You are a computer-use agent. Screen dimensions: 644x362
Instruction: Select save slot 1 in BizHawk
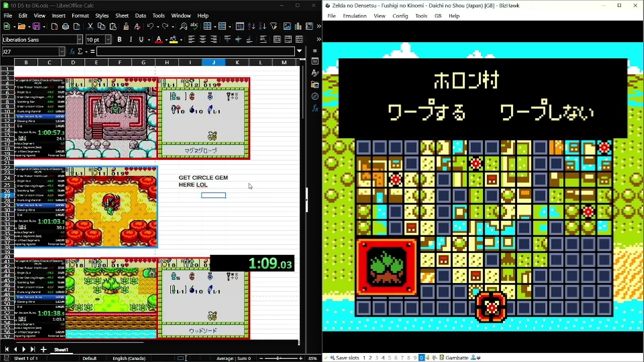364,358
